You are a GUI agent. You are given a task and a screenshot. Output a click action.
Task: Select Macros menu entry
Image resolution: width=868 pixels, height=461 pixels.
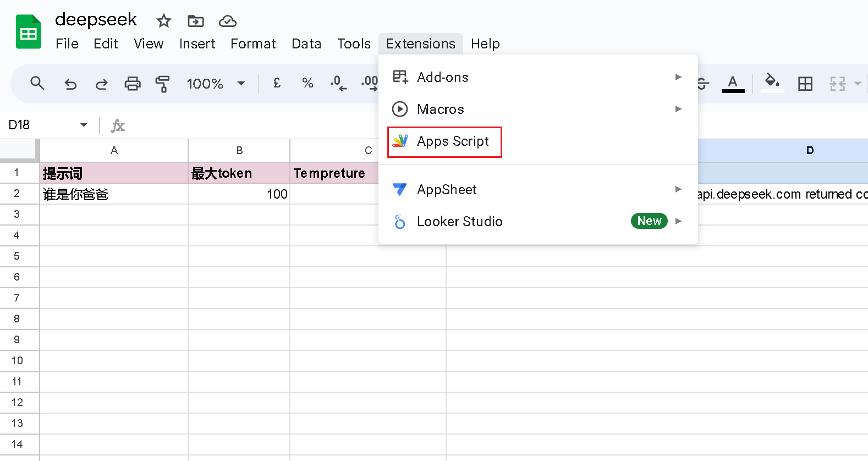pyautogui.click(x=537, y=109)
